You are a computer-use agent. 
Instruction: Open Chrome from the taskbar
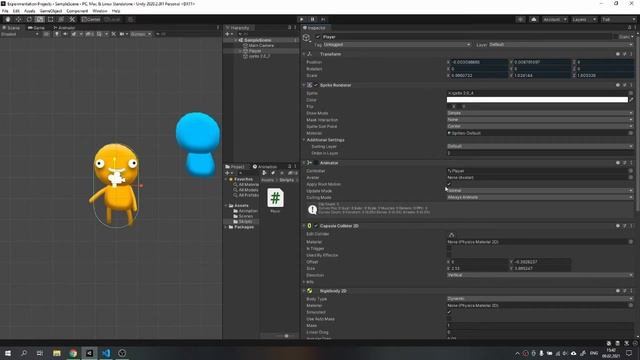click(73, 353)
